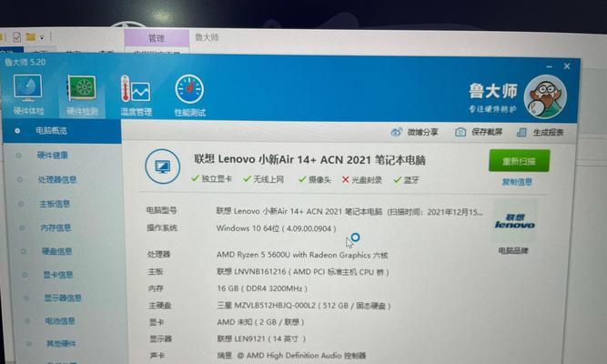Click the folder icon in Explorer's quick toolbar

pyautogui.click(x=31, y=37)
